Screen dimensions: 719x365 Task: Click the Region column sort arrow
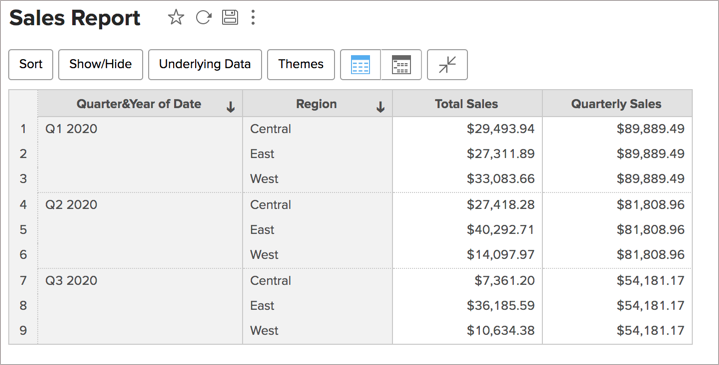click(380, 107)
